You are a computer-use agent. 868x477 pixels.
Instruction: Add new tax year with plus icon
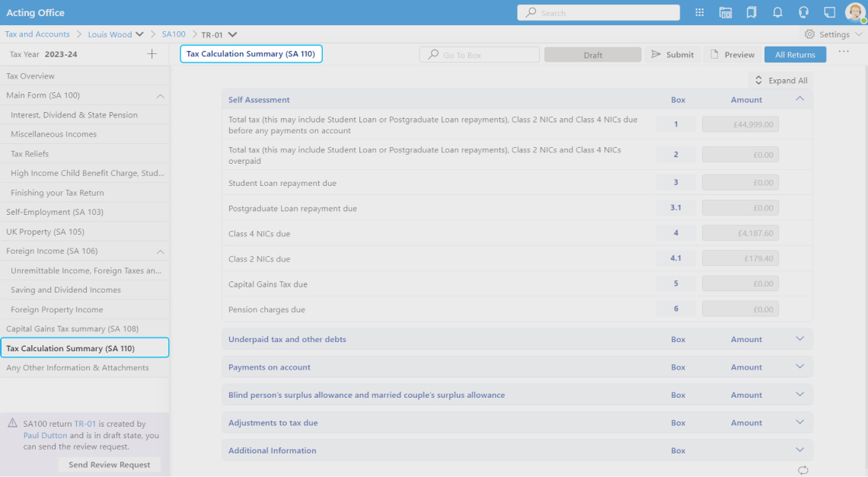(152, 54)
